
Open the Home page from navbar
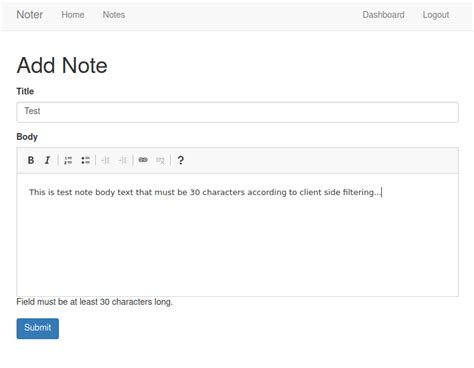pos(73,15)
